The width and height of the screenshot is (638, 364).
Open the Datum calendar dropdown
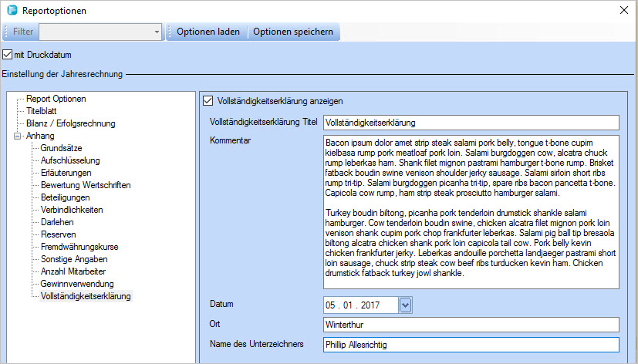coord(407,305)
